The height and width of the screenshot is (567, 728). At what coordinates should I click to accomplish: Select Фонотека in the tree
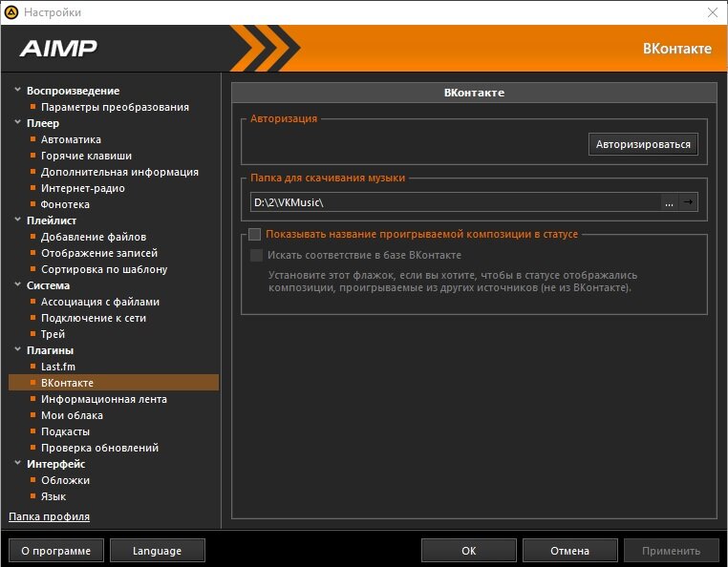(65, 204)
